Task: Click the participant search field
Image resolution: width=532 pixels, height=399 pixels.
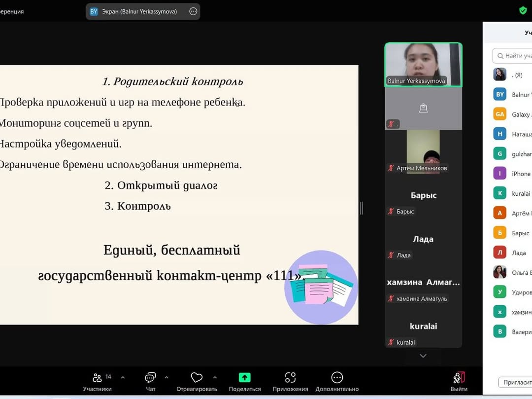Action: coord(515,56)
